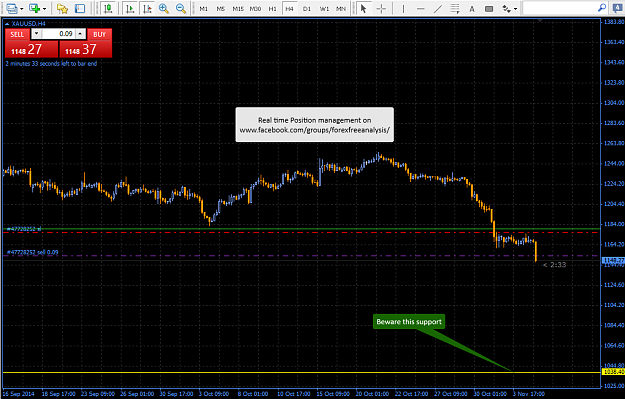
Task: Select the text label rectangle tool
Action: [x=489, y=8]
